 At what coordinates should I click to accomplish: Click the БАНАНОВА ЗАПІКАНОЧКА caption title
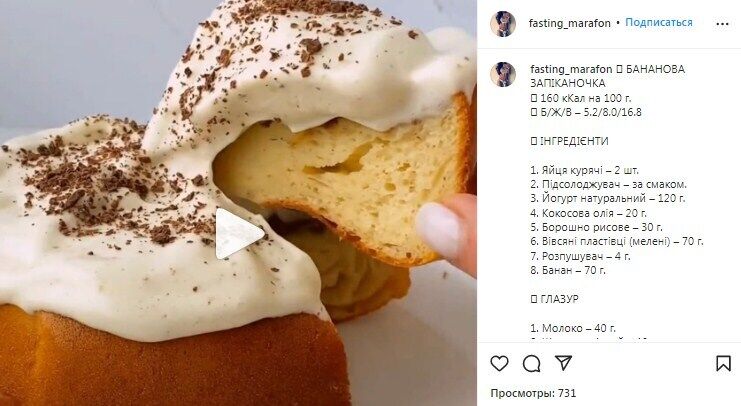pyautogui.click(x=607, y=76)
